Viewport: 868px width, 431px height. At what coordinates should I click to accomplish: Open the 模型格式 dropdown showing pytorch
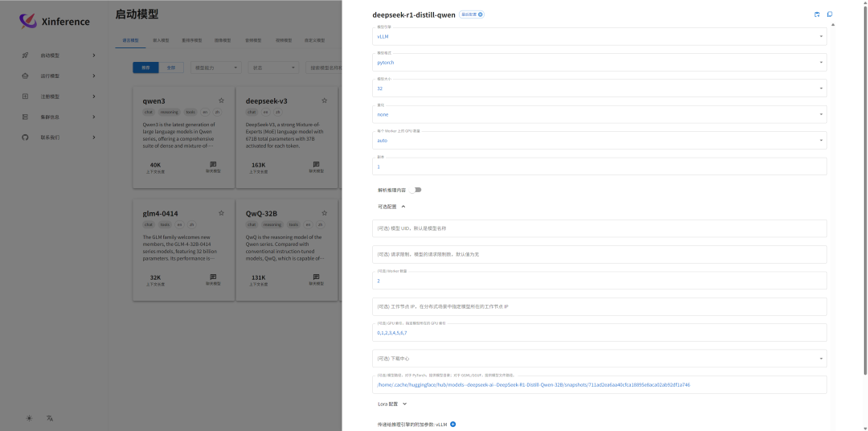pyautogui.click(x=600, y=63)
